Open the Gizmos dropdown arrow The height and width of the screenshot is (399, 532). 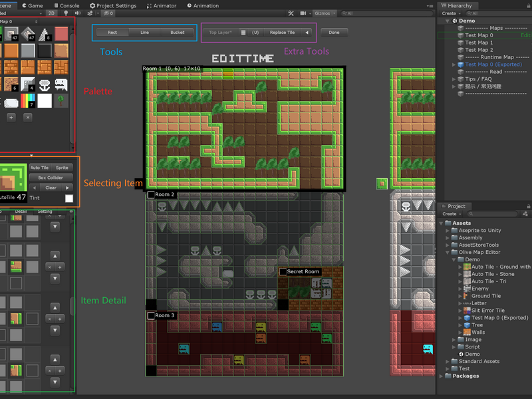coord(334,13)
